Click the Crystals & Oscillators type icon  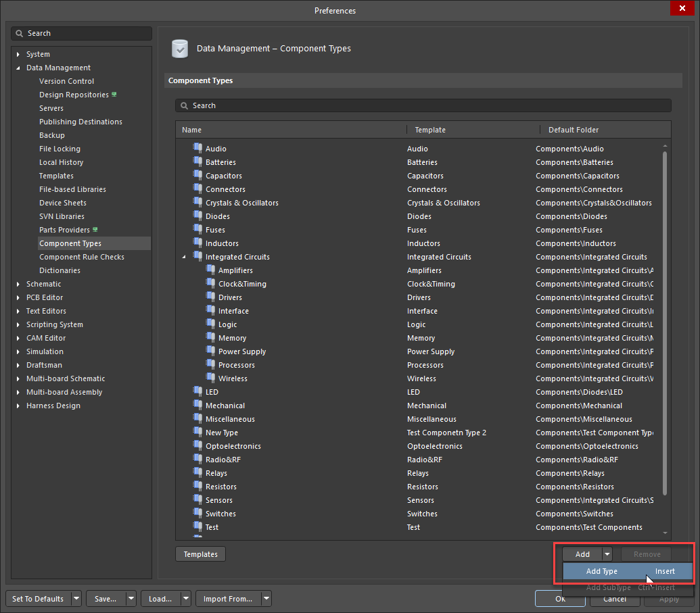(x=197, y=202)
